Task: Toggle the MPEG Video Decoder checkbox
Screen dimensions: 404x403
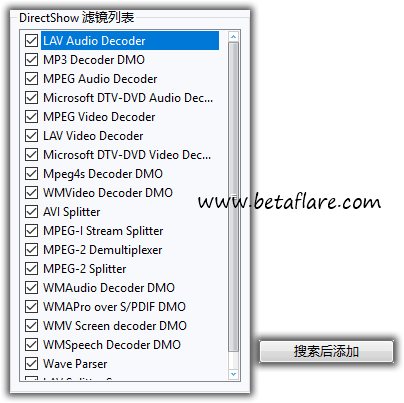Action: pyautogui.click(x=31, y=117)
